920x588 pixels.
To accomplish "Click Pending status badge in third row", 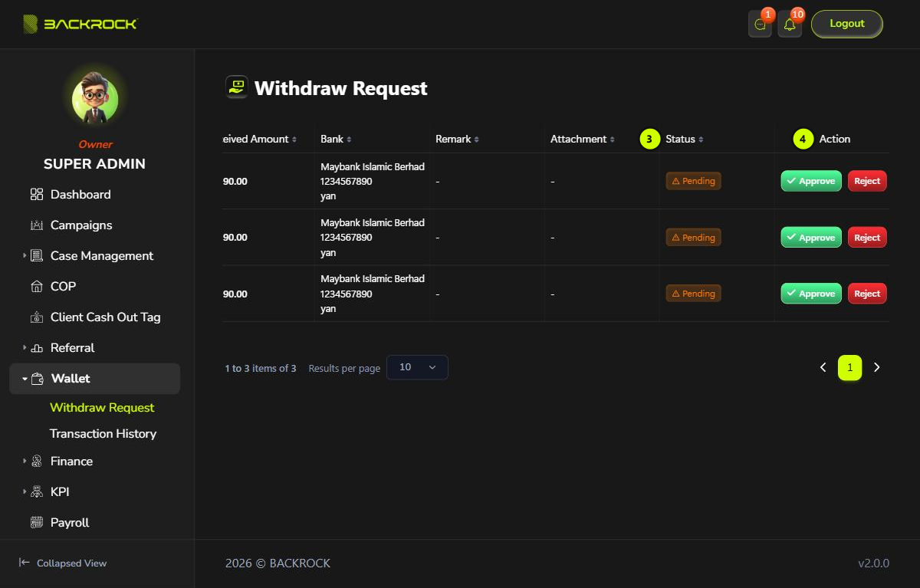I will (x=693, y=294).
